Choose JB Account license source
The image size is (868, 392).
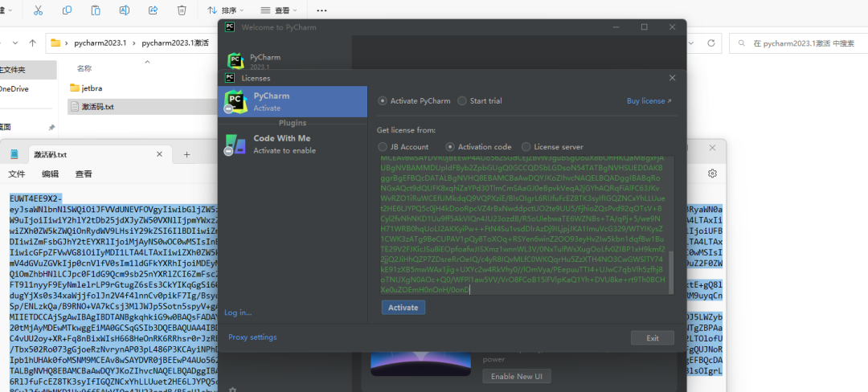click(383, 147)
